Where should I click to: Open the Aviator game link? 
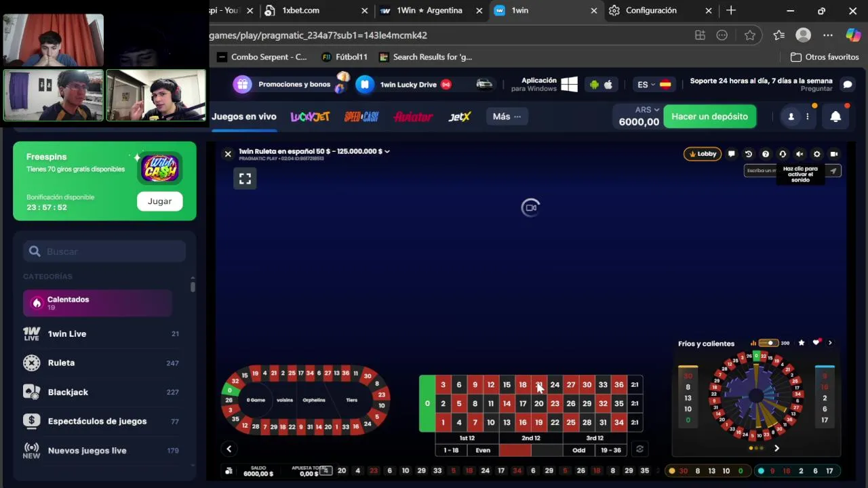click(x=413, y=117)
